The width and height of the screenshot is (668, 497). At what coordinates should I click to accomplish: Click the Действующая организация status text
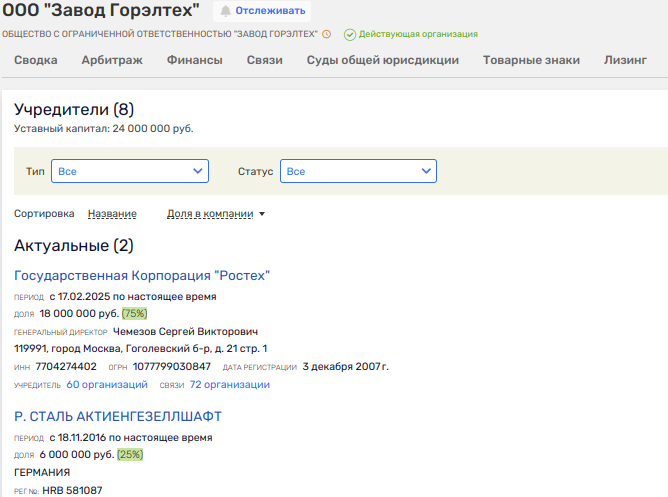418,34
